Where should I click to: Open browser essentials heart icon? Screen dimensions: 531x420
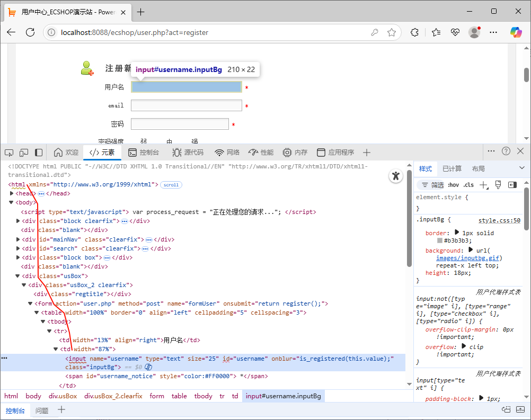tap(455, 32)
